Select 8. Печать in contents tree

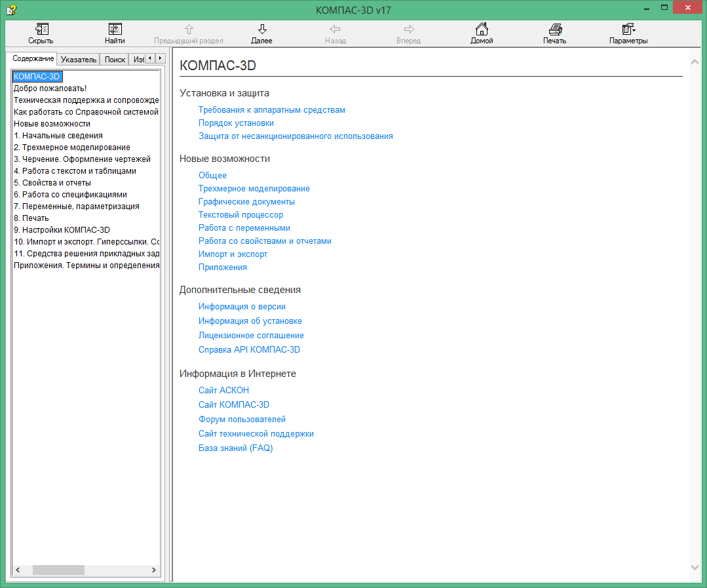(31, 218)
